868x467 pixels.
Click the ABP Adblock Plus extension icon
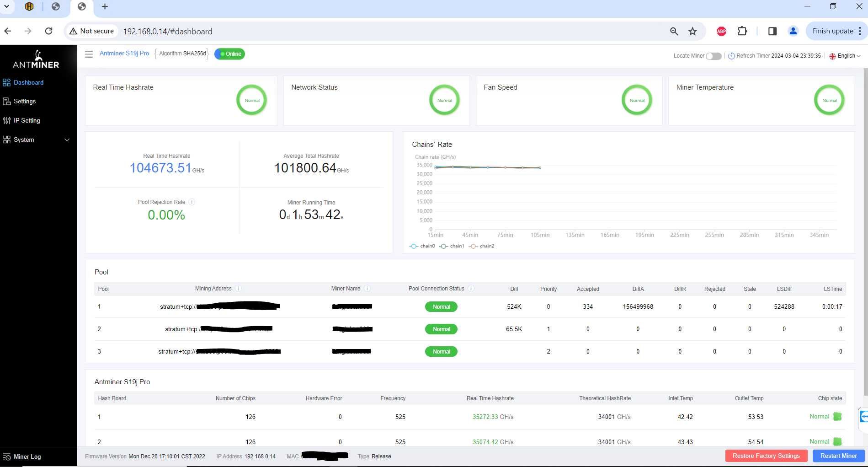tap(721, 31)
